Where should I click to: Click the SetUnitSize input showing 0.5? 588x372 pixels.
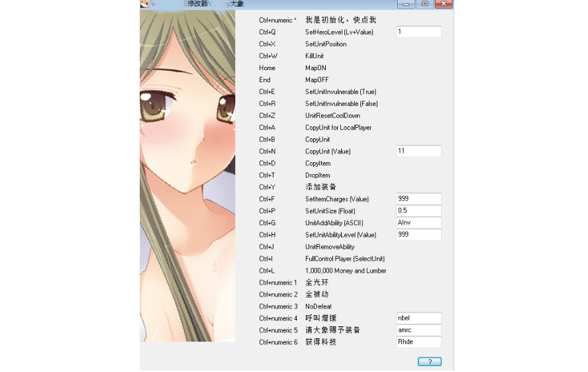click(418, 210)
